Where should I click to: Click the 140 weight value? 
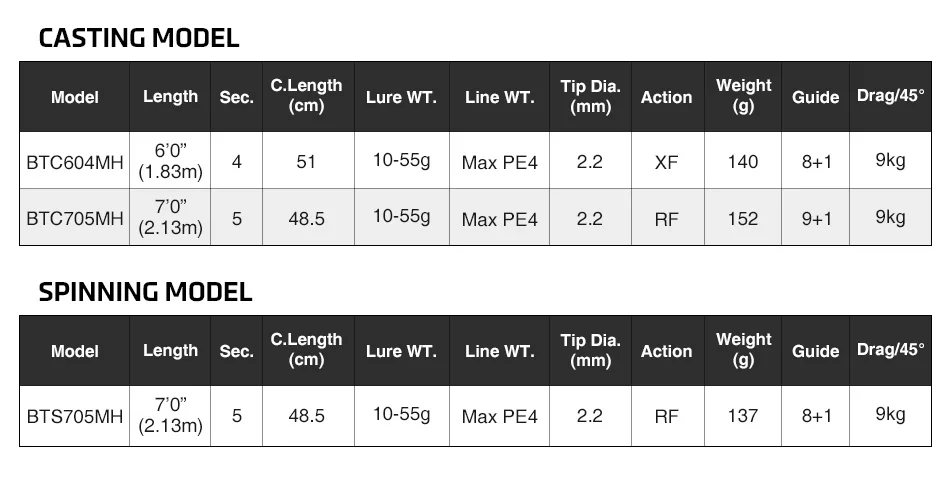coord(743,162)
